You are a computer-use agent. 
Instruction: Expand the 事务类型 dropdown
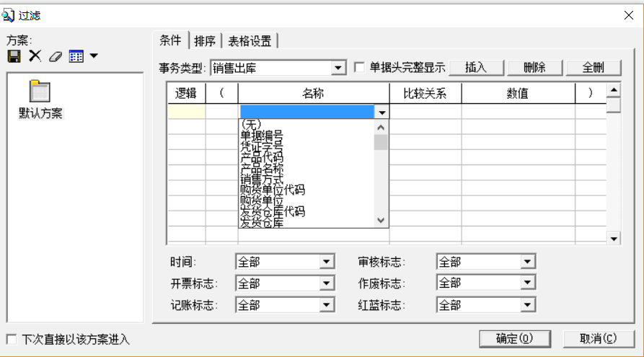[339, 69]
